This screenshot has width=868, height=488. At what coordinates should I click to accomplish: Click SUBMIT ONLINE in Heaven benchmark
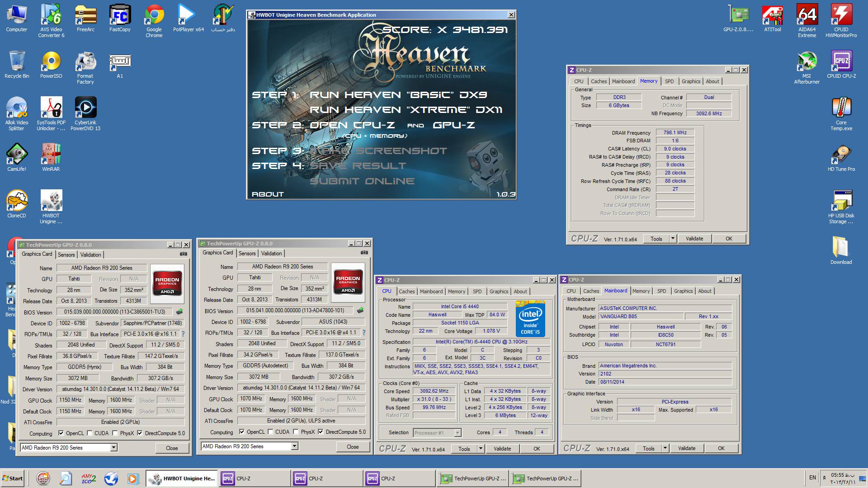362,181
